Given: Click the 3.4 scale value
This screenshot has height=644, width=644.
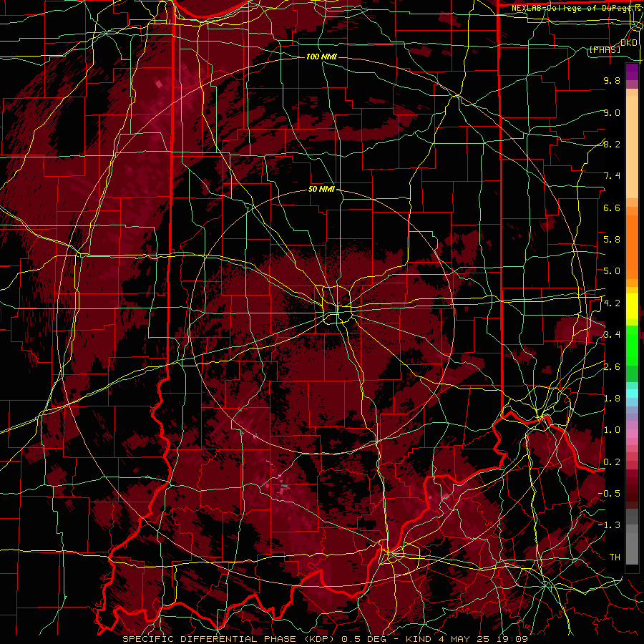Looking at the screenshot, I should (612, 335).
